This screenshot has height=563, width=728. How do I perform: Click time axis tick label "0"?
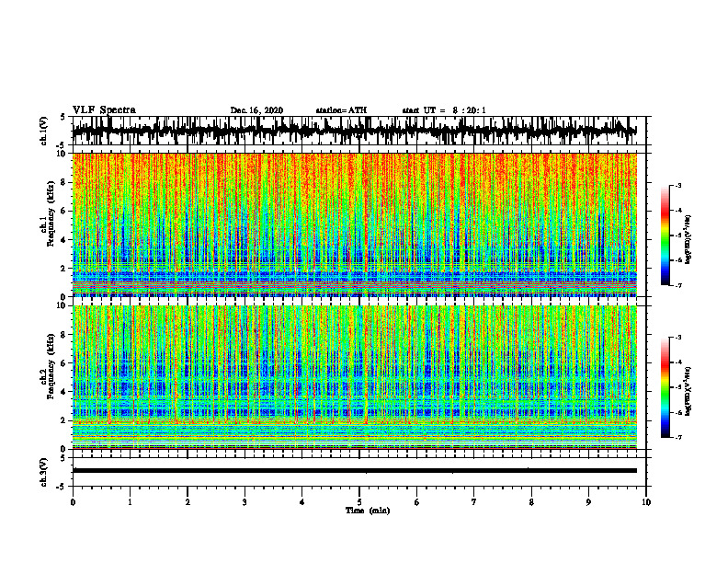73,502
